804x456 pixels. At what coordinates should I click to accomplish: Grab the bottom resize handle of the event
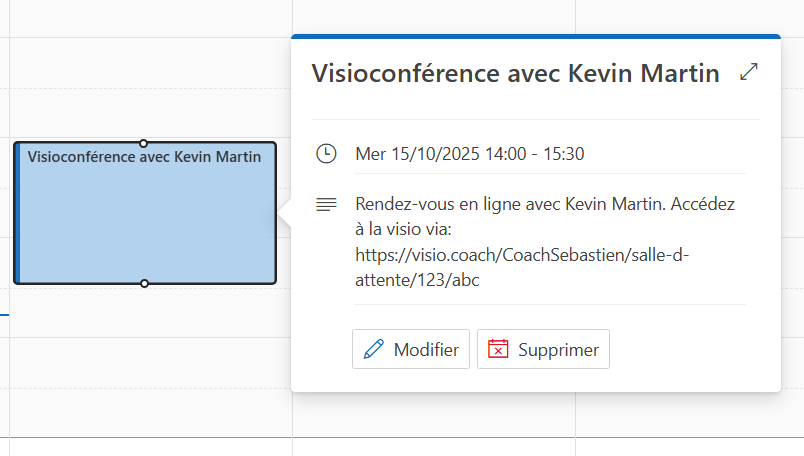(144, 284)
